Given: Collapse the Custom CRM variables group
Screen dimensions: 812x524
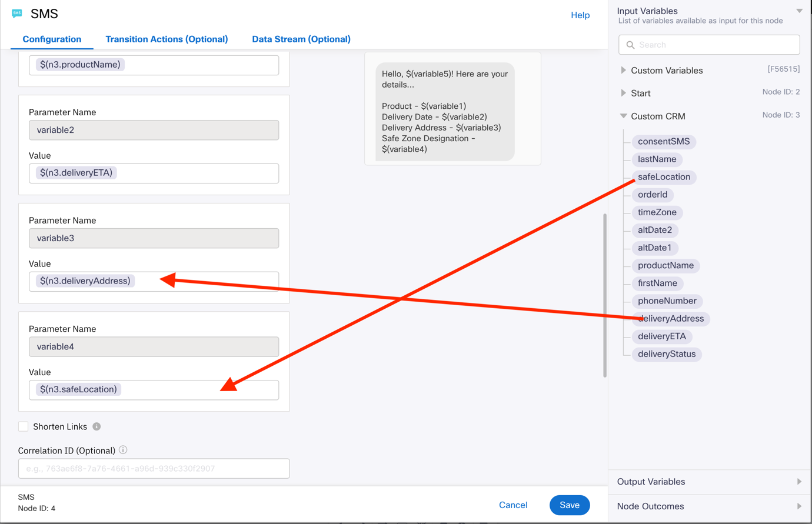Looking at the screenshot, I should click(x=623, y=116).
